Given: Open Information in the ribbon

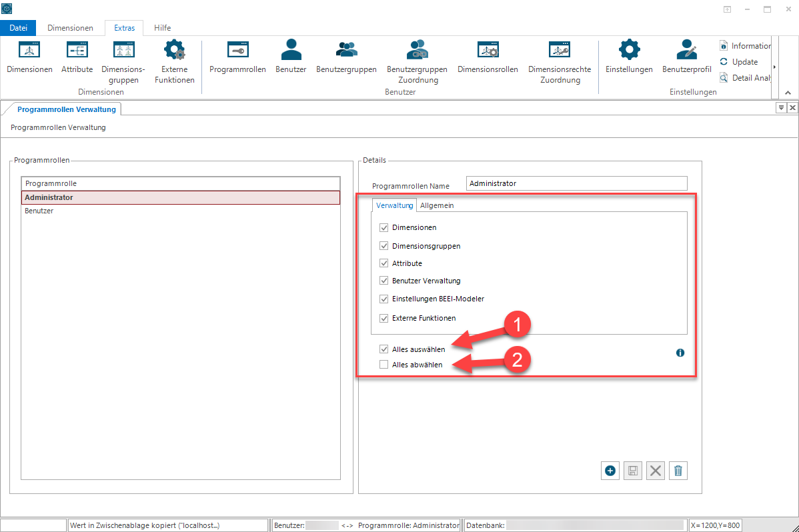Looking at the screenshot, I should (x=745, y=46).
